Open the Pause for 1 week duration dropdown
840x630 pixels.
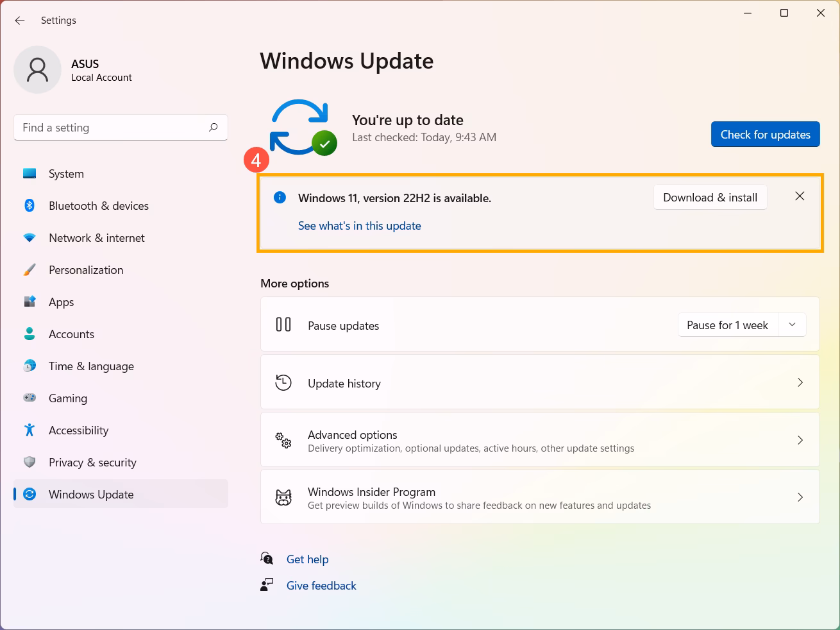tap(791, 325)
